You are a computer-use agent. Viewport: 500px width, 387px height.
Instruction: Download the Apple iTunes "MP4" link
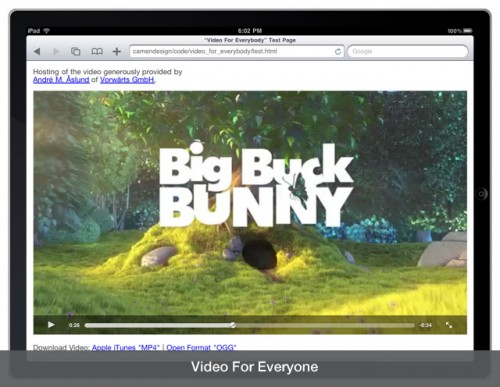click(x=126, y=347)
